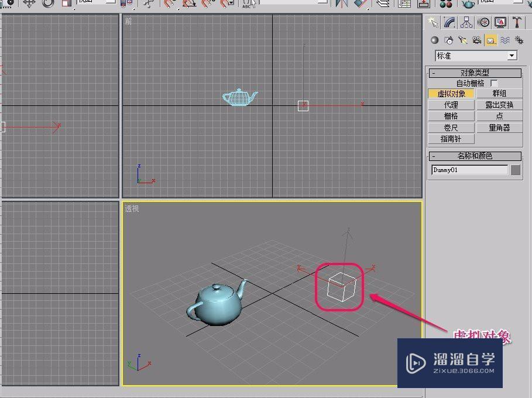Select the Shapes category icon
532x398 pixels.
[449, 40]
